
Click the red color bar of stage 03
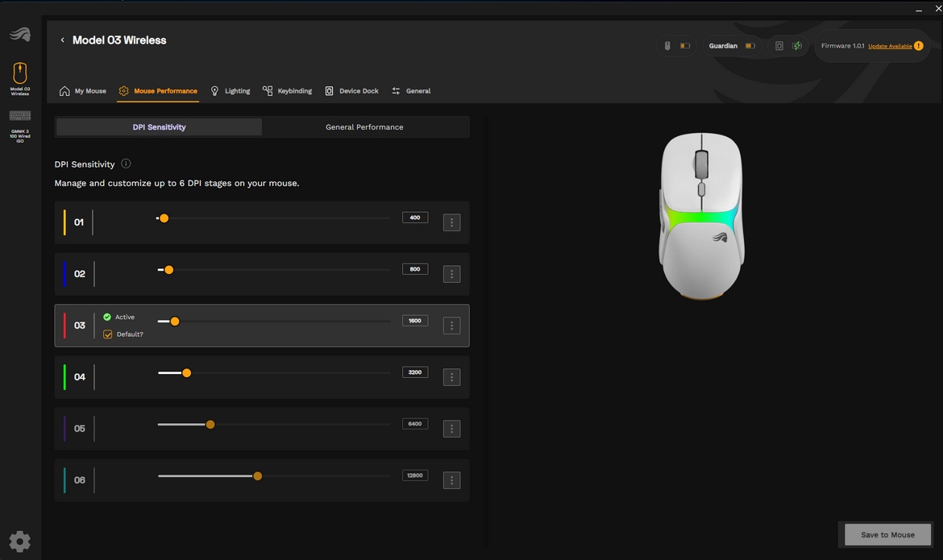[64, 326]
